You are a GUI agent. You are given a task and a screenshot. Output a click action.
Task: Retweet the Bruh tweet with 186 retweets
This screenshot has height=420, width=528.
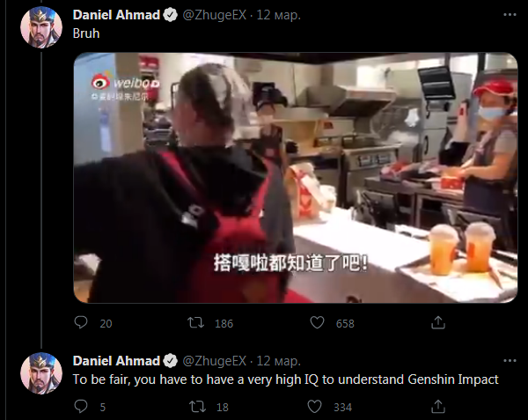[x=196, y=322]
